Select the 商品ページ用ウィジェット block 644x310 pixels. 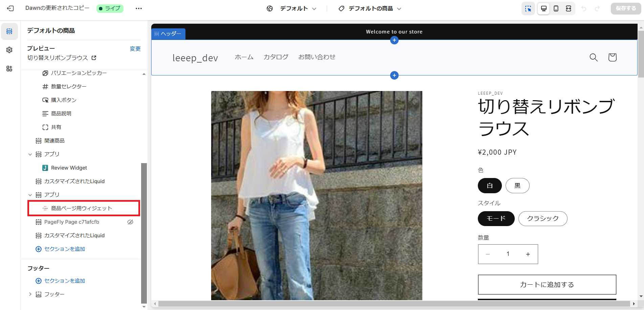coord(82,208)
